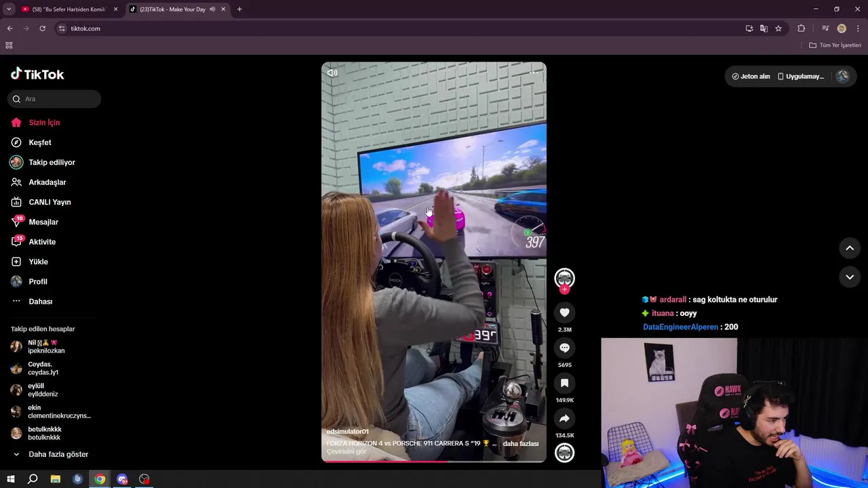Open the browser extensions puzzle icon
Viewport: 868px width, 488px height.
(802, 28)
